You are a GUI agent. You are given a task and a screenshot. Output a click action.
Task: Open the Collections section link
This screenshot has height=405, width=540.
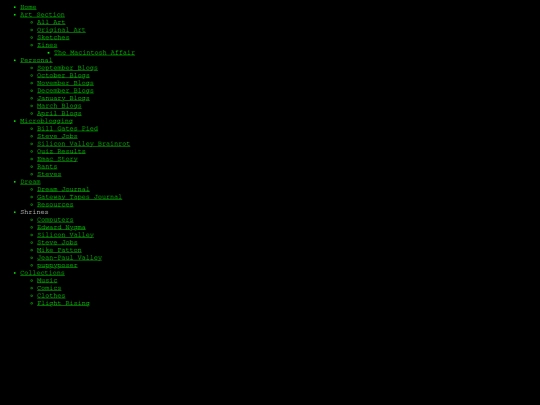point(42,273)
